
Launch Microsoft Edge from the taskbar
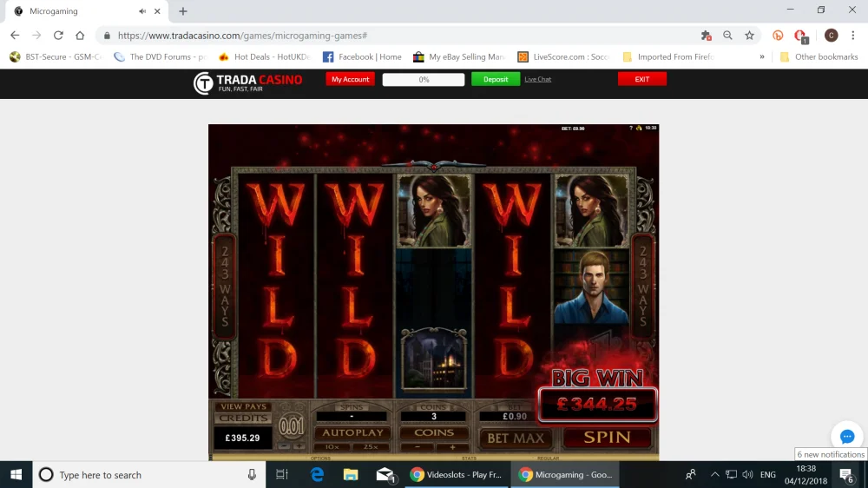(x=317, y=475)
